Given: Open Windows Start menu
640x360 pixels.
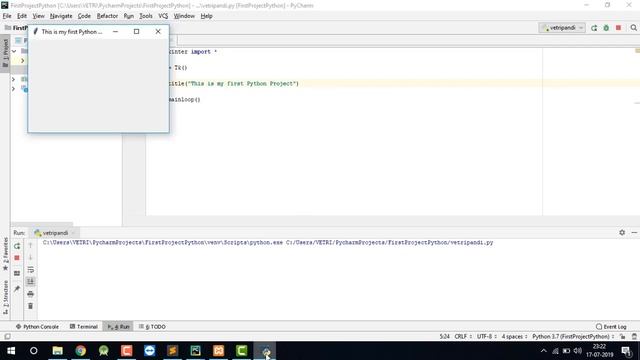Looking at the screenshot, I should click(11, 351).
